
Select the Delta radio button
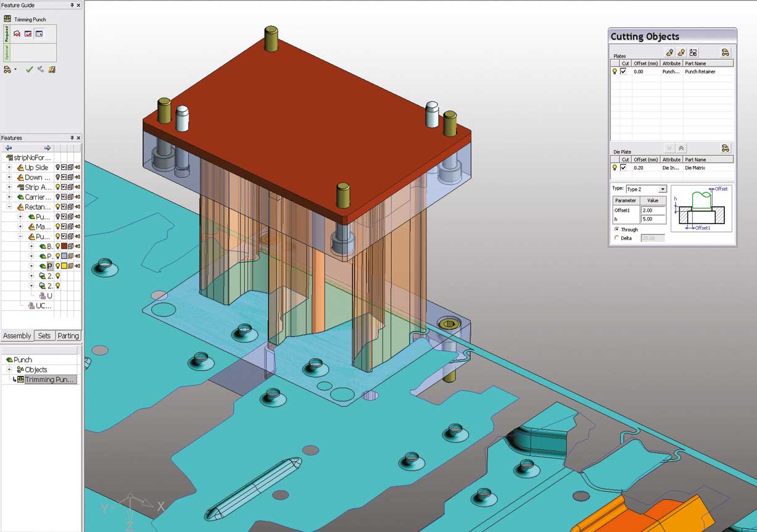pyautogui.click(x=617, y=238)
